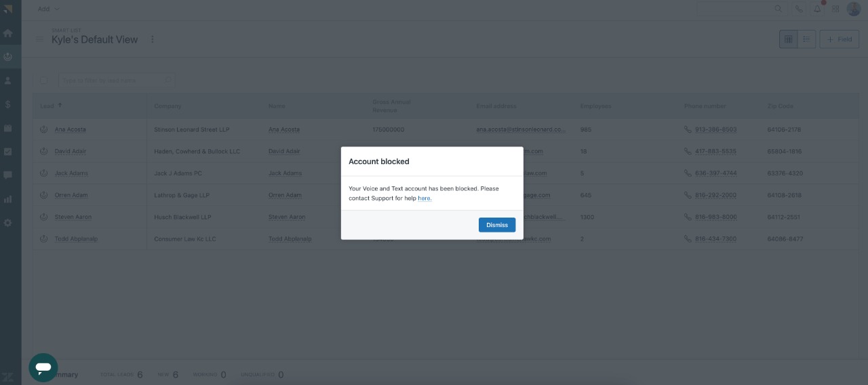Viewport: 868px width, 385px height.
Task: Open Contacts from the sidebar person icon
Action: tap(8, 81)
